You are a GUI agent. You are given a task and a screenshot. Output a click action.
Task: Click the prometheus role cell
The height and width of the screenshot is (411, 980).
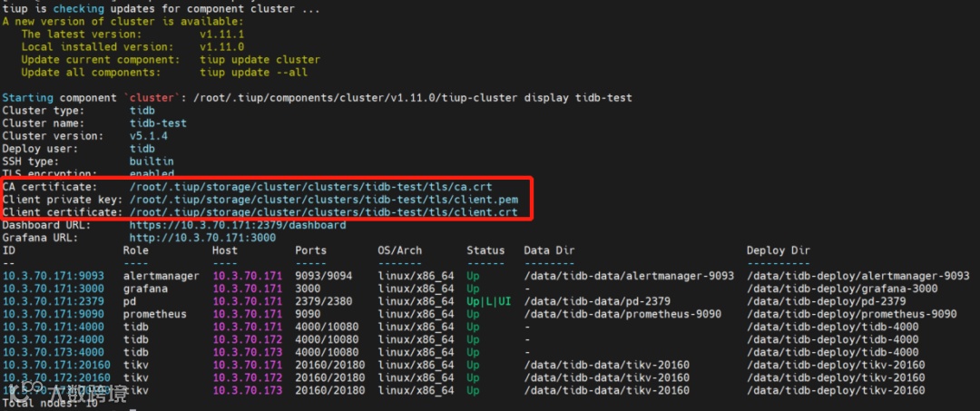click(154, 314)
